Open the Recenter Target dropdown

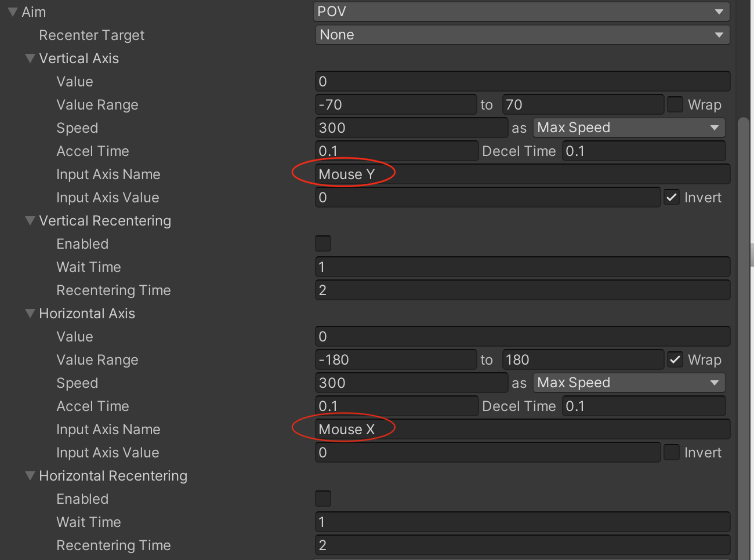coord(522,35)
